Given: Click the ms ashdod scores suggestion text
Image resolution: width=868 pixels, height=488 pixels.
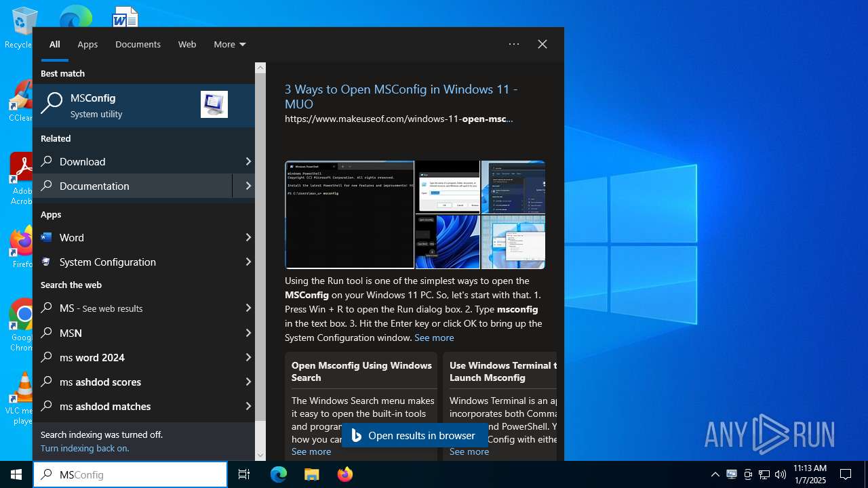Looking at the screenshot, I should [100, 382].
